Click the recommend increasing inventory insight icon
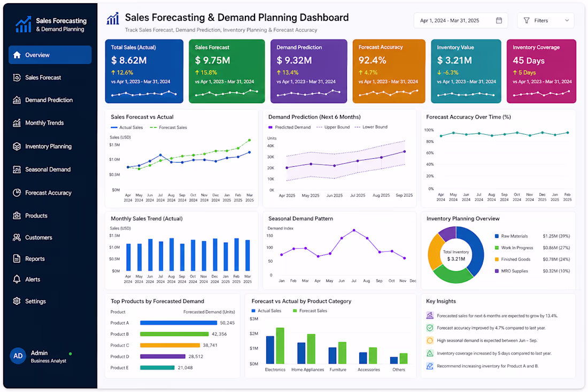This screenshot has height=392, width=588. click(430, 366)
